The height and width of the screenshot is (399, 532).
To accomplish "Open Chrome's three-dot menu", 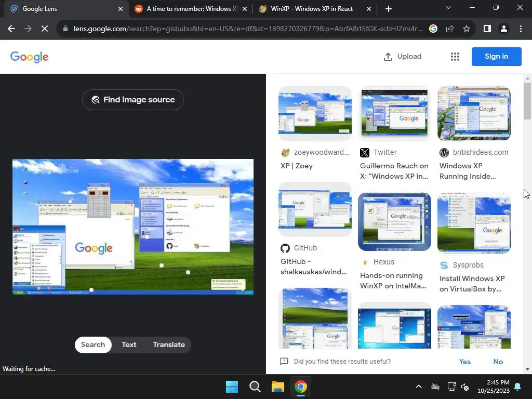I will (x=521, y=29).
